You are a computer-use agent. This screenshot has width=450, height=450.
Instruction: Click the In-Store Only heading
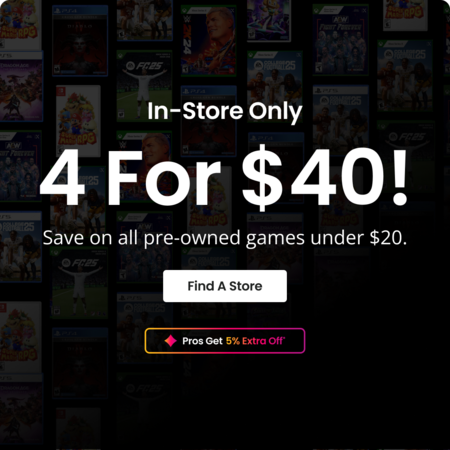[225, 111]
